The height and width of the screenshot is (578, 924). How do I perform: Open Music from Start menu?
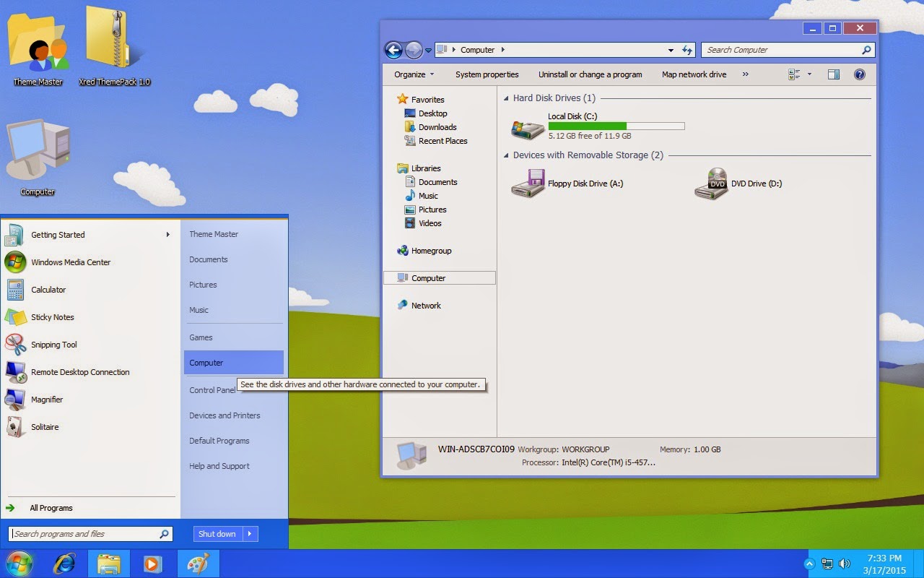(199, 310)
